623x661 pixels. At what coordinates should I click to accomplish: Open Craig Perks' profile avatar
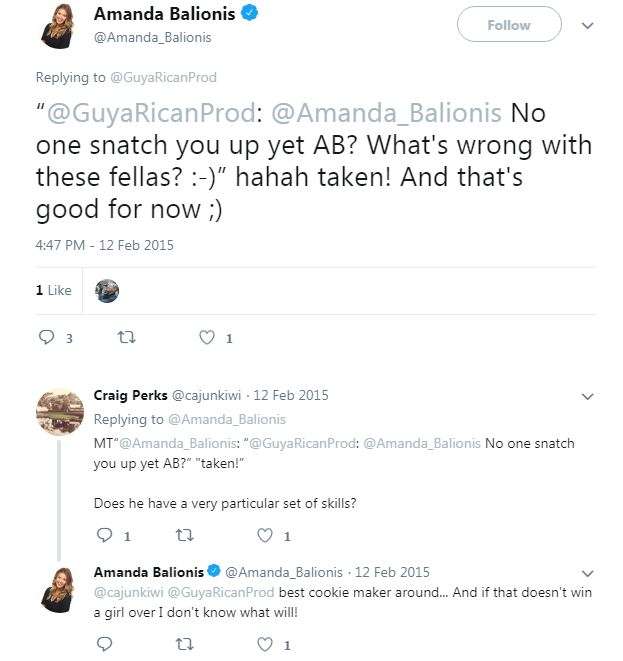point(59,413)
